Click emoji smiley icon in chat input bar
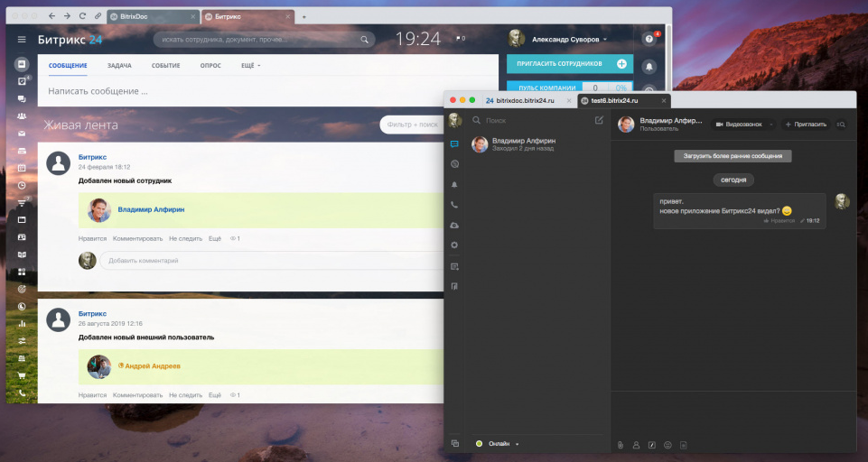Viewport: 868px width, 462px height. (x=667, y=445)
